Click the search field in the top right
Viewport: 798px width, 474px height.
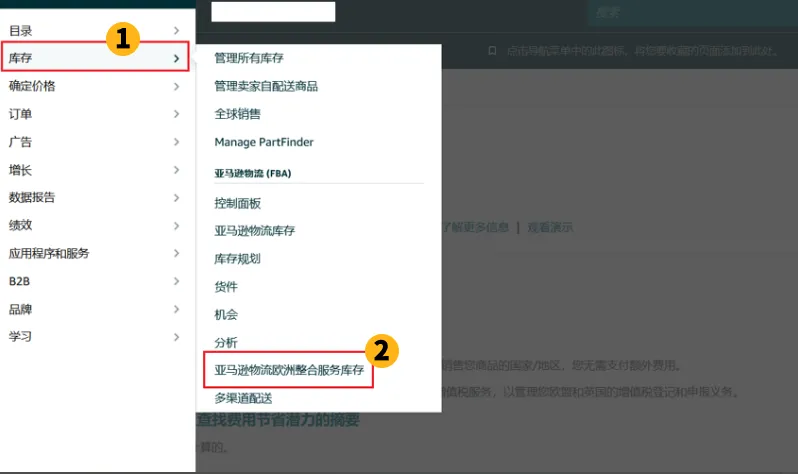(690, 13)
